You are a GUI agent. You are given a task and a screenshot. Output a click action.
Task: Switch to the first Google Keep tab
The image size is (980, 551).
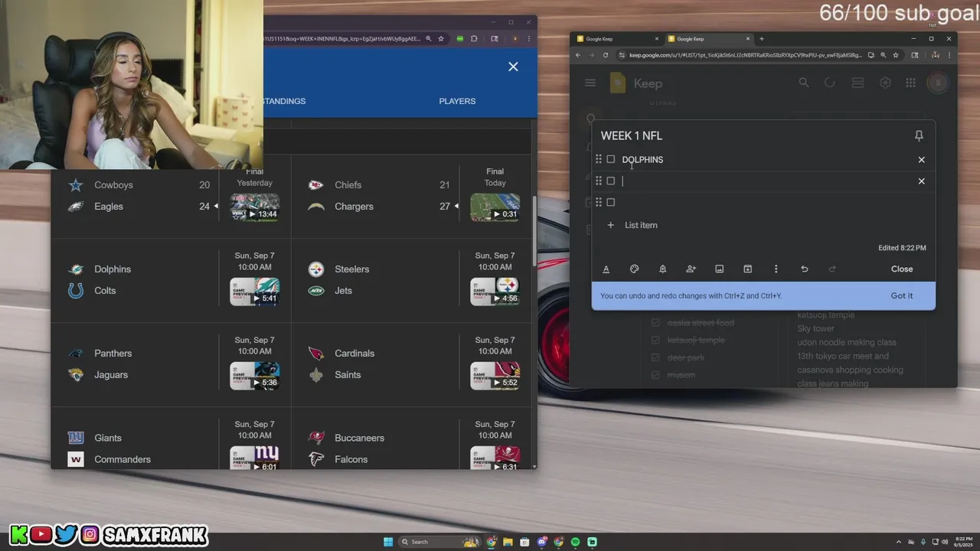(617, 39)
